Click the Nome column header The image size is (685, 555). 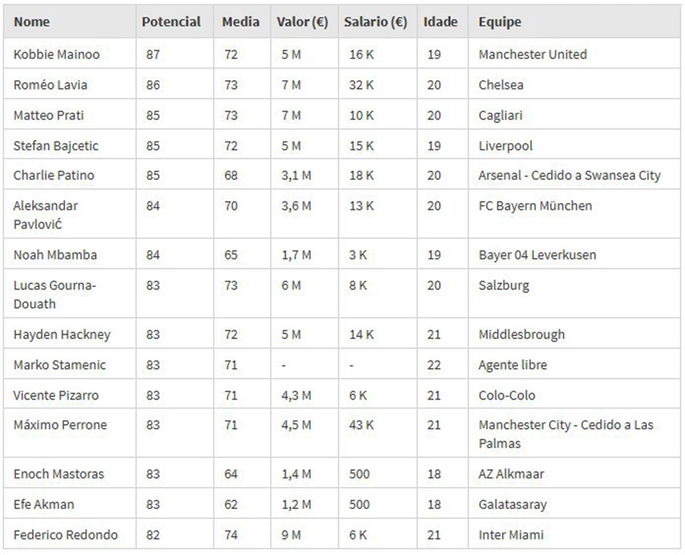[x=33, y=21]
